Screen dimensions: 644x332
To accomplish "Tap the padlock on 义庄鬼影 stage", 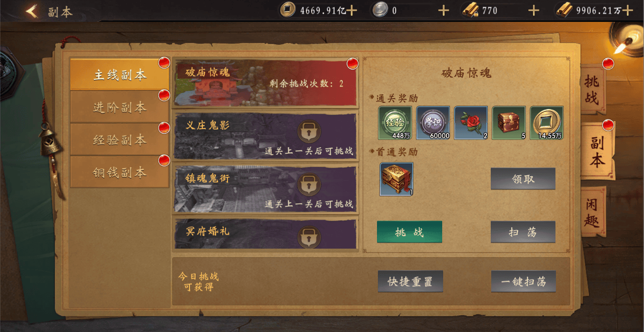I will pyautogui.click(x=309, y=131).
